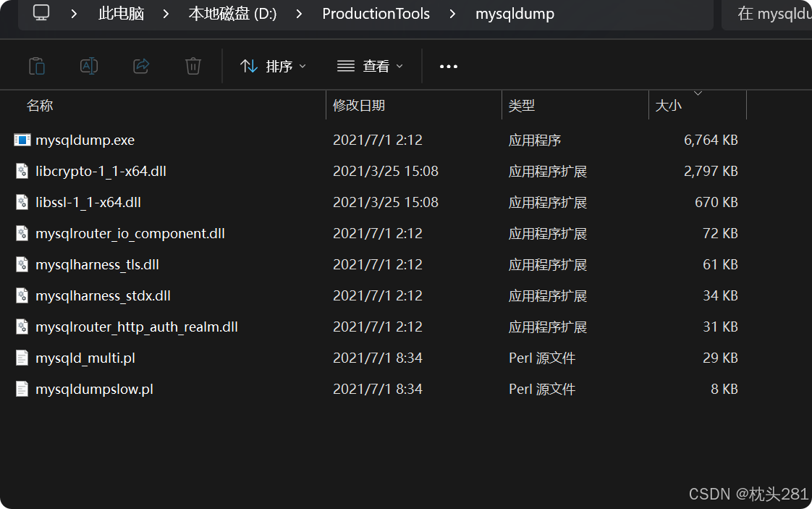Click 本地磁盘 (D:) in the address path
The width and height of the screenshot is (812, 509).
pyautogui.click(x=232, y=13)
